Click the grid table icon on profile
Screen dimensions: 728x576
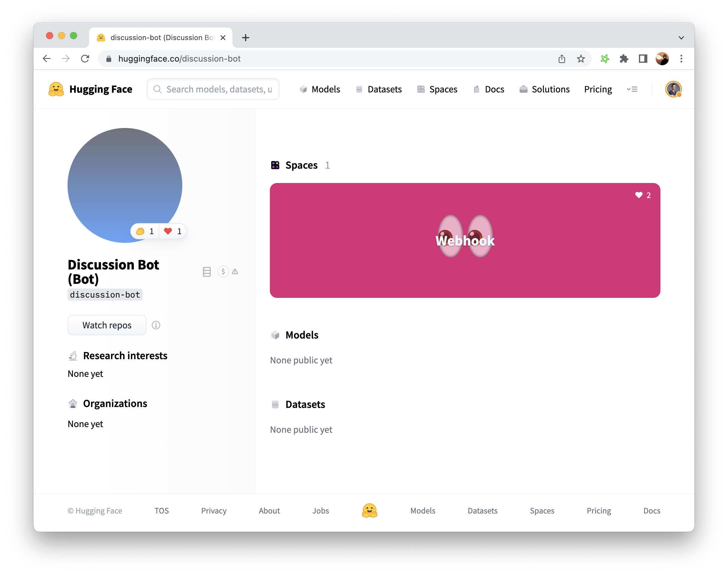coord(207,272)
